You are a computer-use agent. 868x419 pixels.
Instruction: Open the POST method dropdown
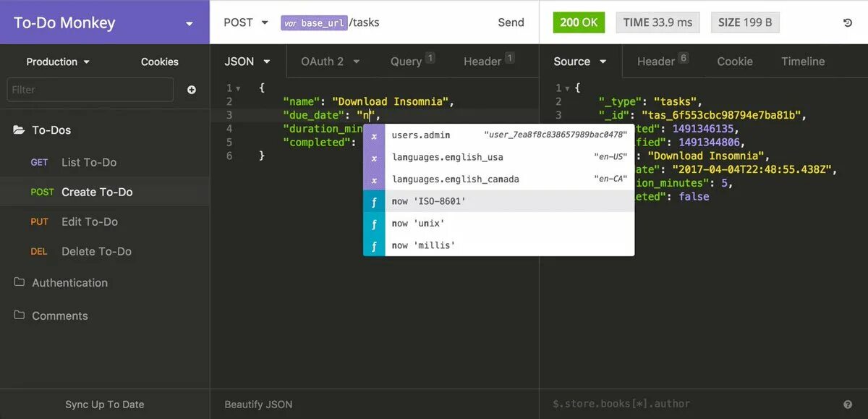click(245, 22)
